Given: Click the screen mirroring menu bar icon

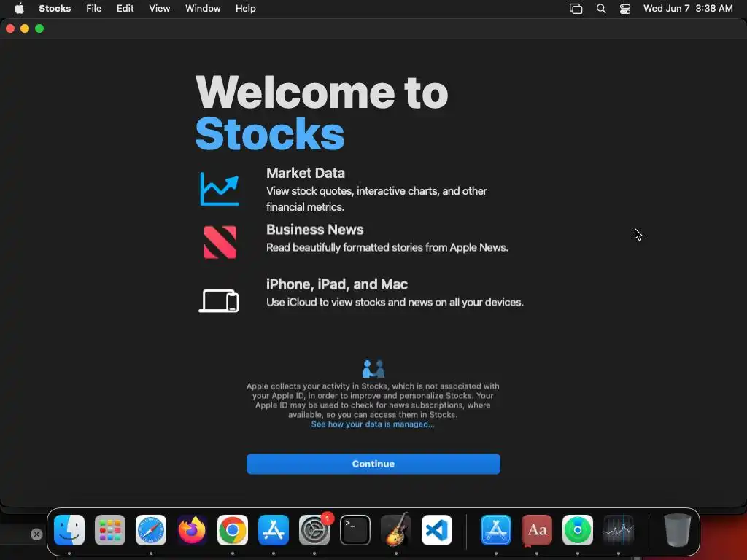Looking at the screenshot, I should [x=576, y=9].
